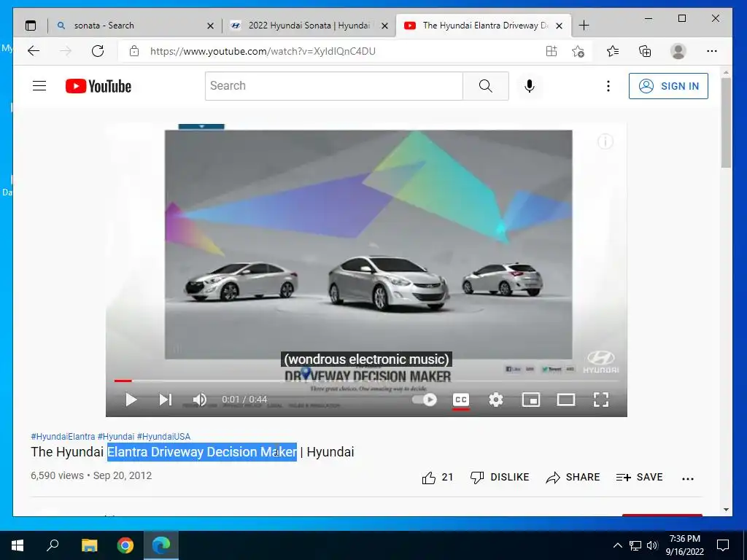Open the tab actions menu icon
This screenshot has height=560, width=747.
pos(31,26)
